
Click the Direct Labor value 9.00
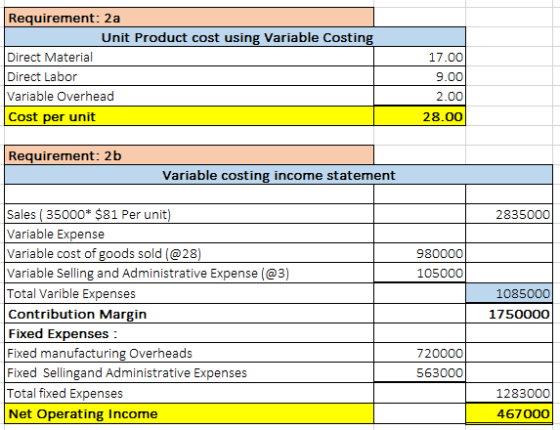click(420, 76)
